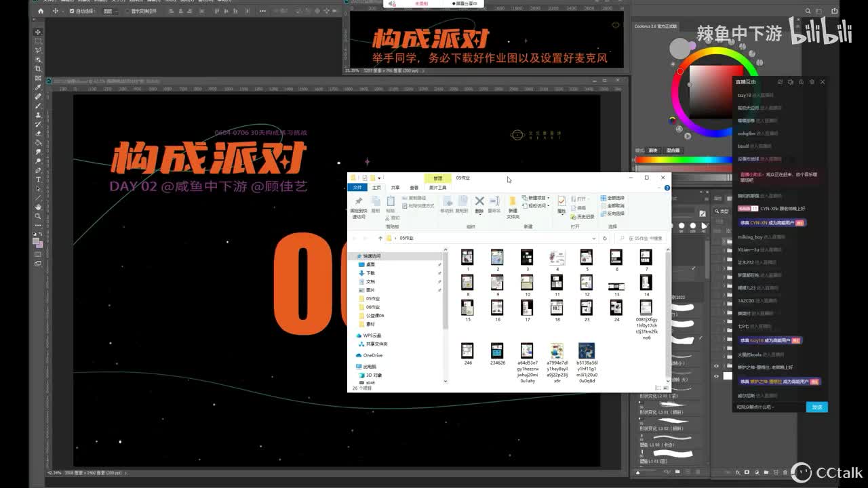Switch to the 图片工具 ribbon tab
This screenshot has width=868, height=488.
[x=438, y=188]
